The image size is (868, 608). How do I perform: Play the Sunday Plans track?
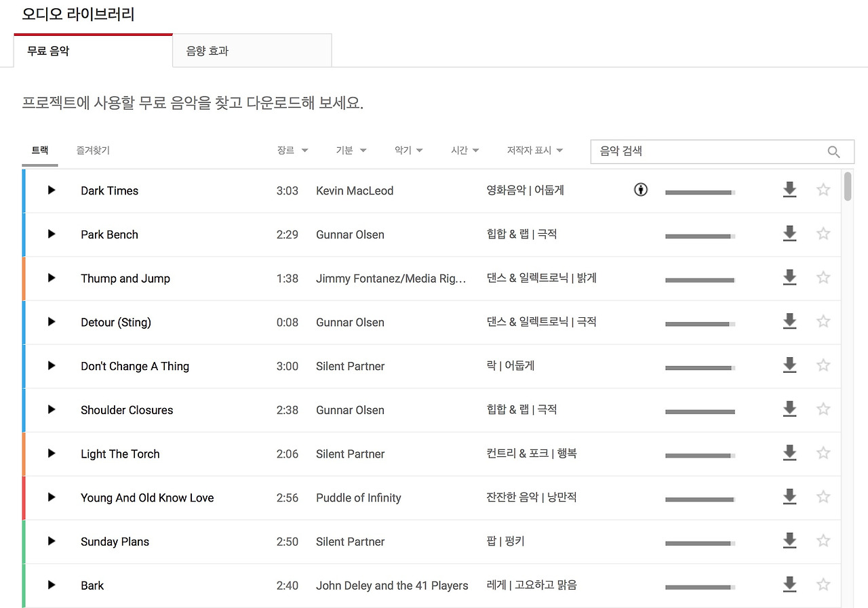[x=52, y=541]
